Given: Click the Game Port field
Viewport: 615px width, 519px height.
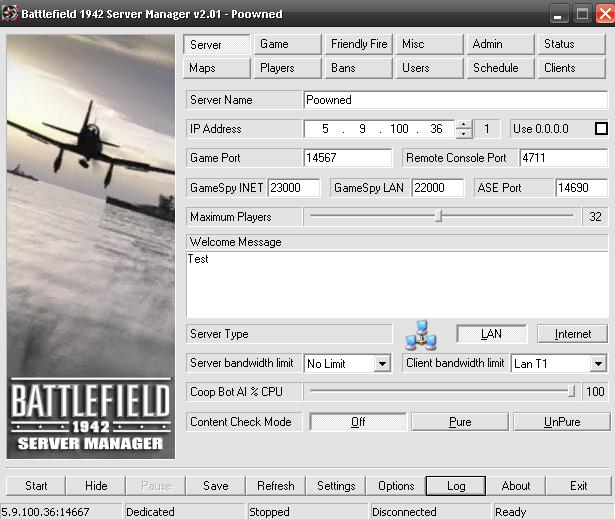Looking at the screenshot, I should tap(348, 158).
